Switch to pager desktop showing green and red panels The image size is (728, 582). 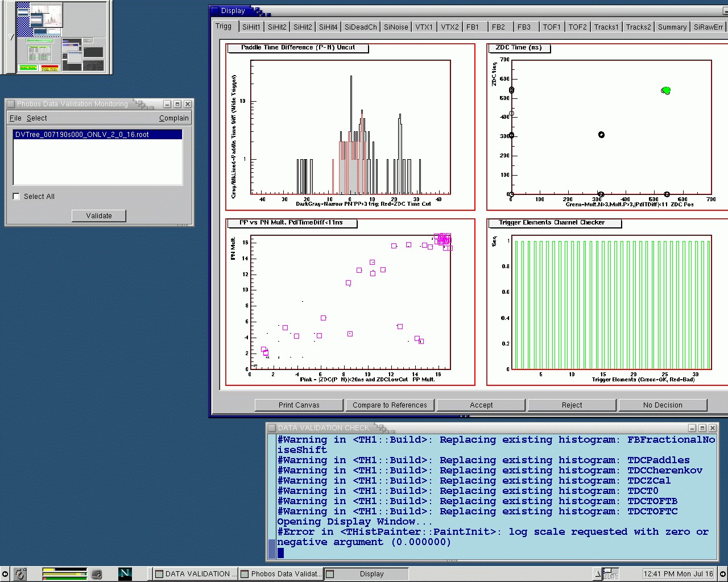pyautogui.click(x=39, y=55)
